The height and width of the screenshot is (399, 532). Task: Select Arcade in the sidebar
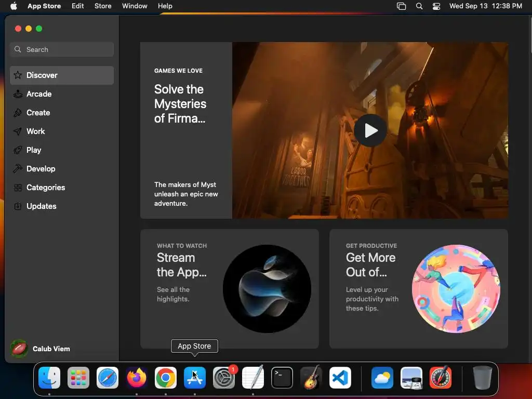click(x=62, y=94)
